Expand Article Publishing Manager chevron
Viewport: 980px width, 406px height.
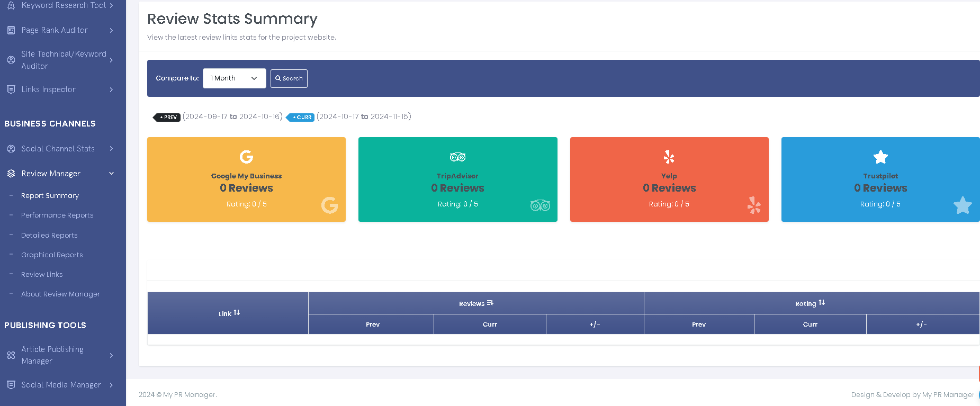click(111, 355)
